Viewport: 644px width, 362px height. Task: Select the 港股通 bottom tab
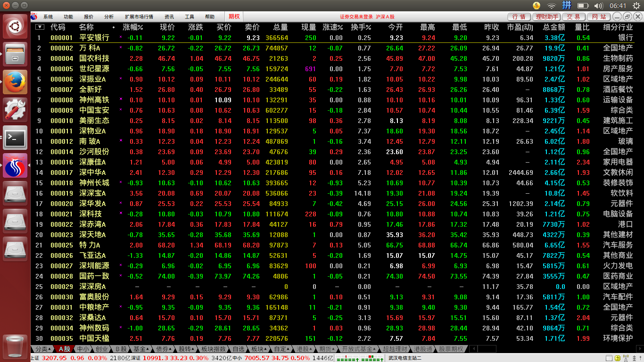[x=423, y=349]
